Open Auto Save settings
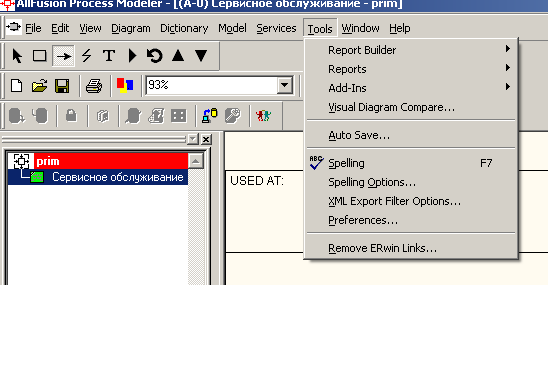This screenshot has height=384, width=548. 411,135
